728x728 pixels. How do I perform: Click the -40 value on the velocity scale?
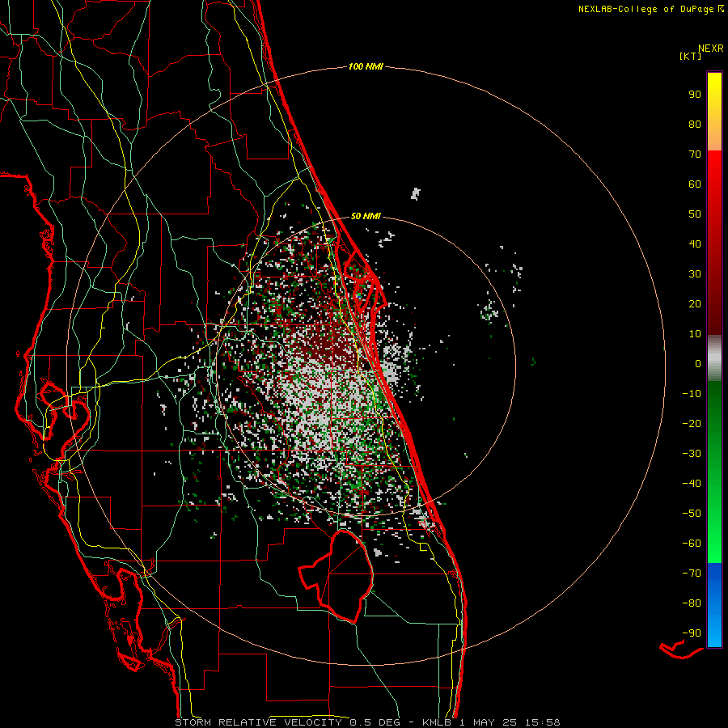[x=692, y=484]
